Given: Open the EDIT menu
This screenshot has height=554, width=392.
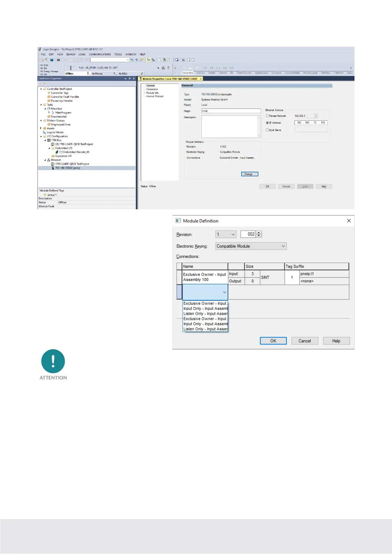Looking at the screenshot, I should (51, 54).
